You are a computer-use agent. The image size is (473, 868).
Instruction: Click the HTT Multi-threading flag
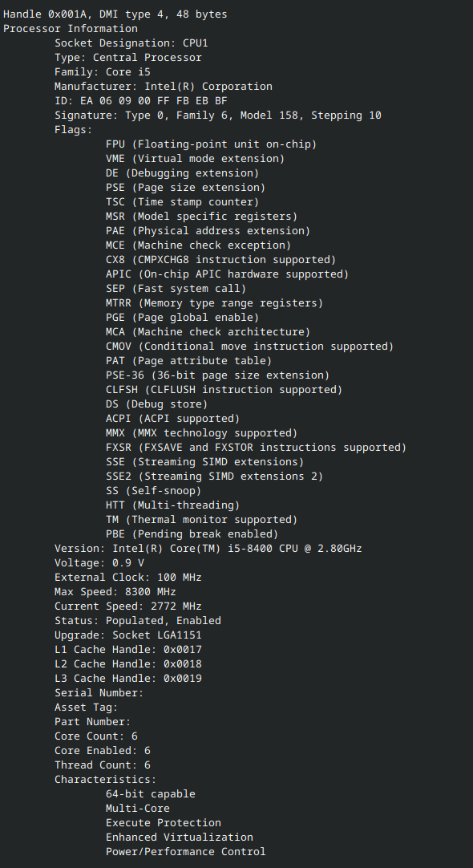tap(172, 505)
